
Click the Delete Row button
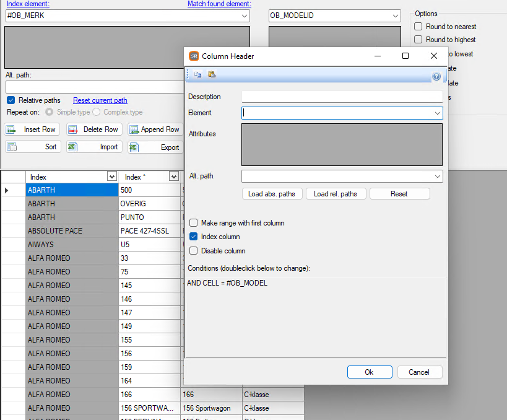pos(95,129)
